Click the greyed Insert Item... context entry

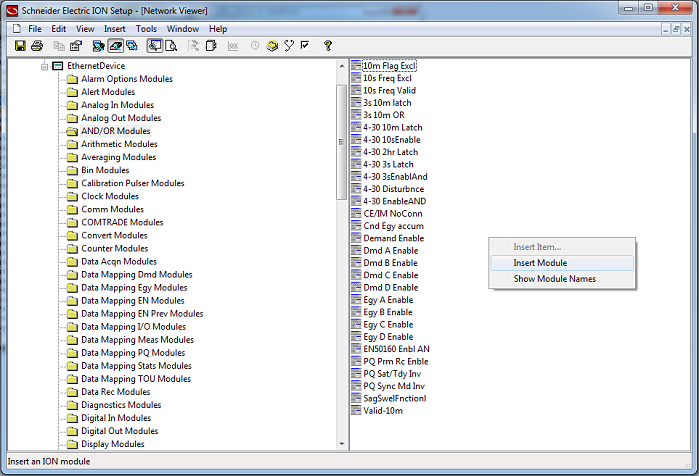tap(562, 247)
